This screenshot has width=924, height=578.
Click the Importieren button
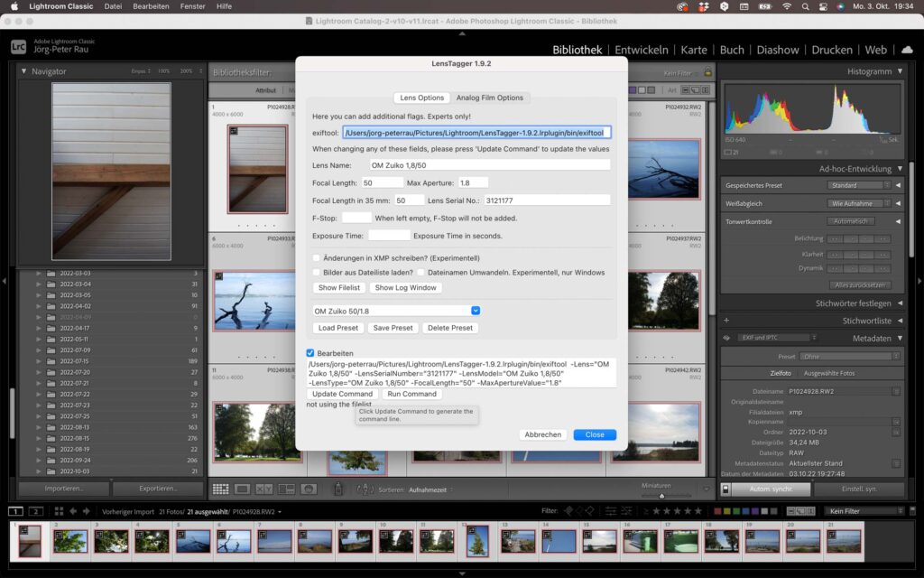(64, 489)
